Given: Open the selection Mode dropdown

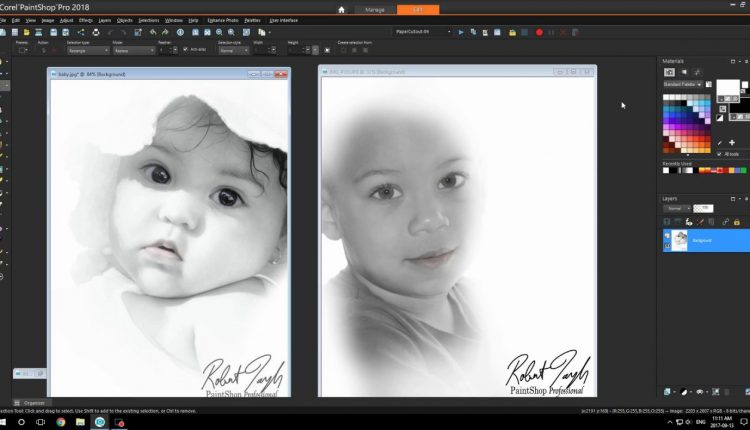Looking at the screenshot, I should coord(133,50).
